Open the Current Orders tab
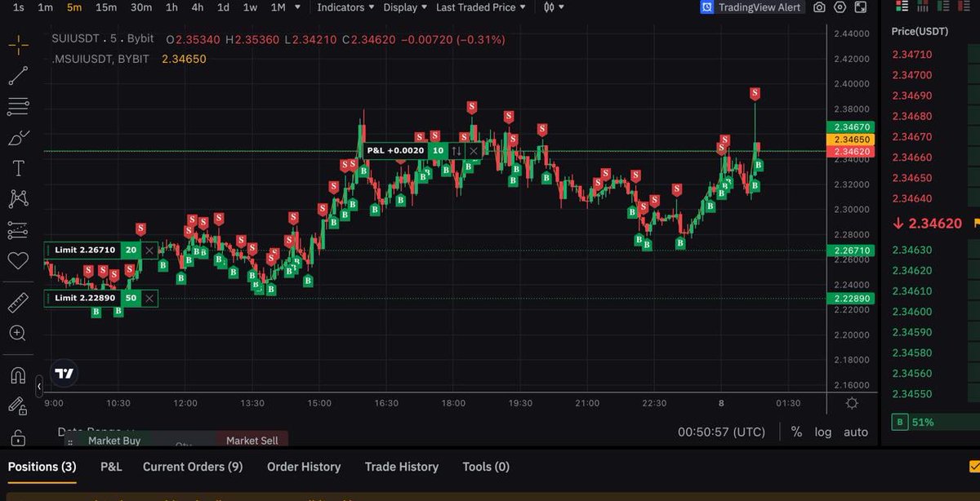 193,466
